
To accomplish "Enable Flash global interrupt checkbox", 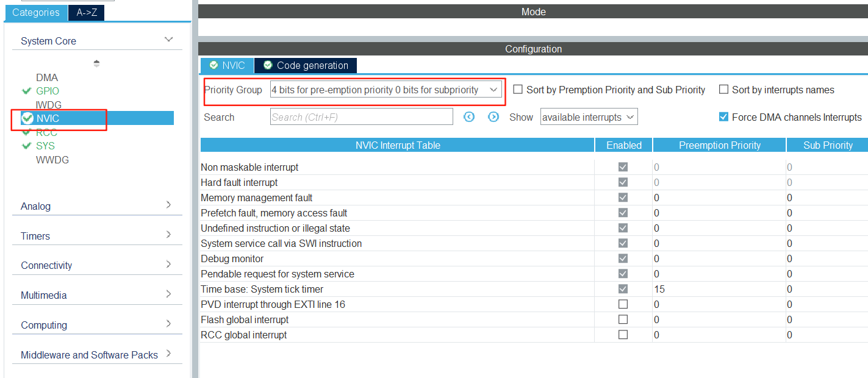I will 623,319.
